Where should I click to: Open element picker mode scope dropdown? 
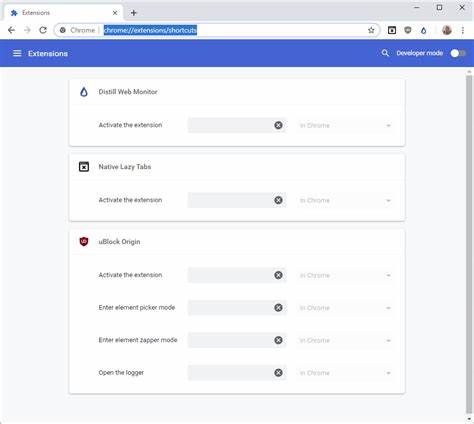(x=345, y=308)
